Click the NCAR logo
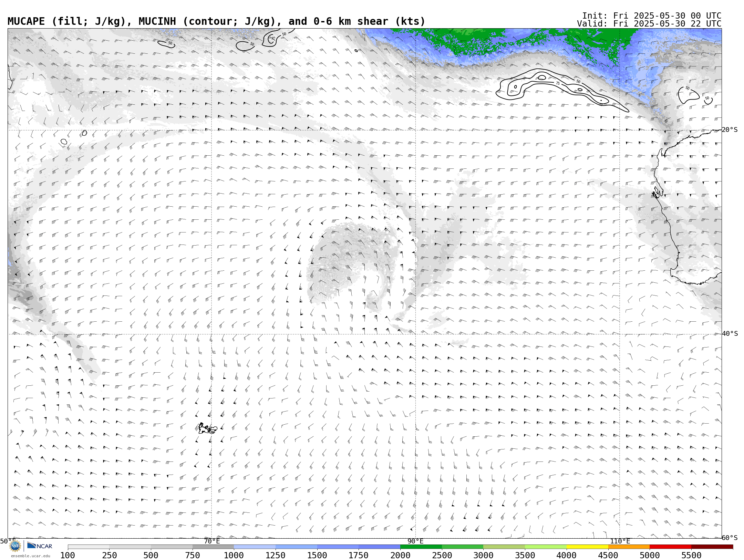 (40, 546)
